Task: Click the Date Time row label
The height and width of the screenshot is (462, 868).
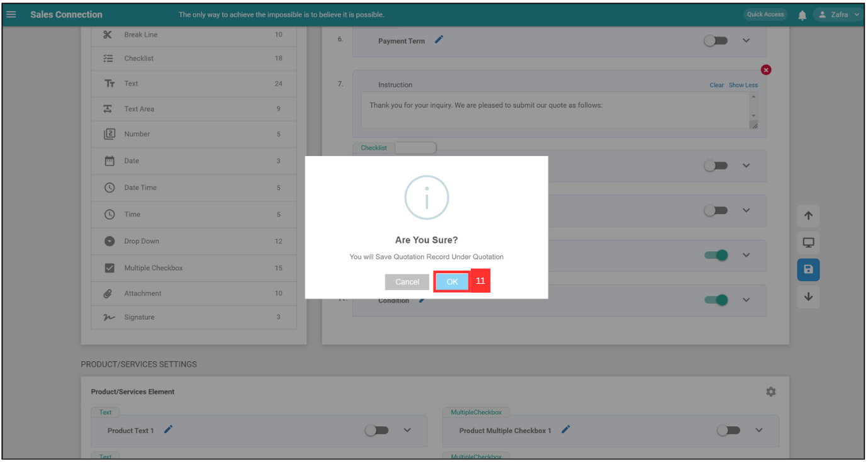Action: coord(140,188)
